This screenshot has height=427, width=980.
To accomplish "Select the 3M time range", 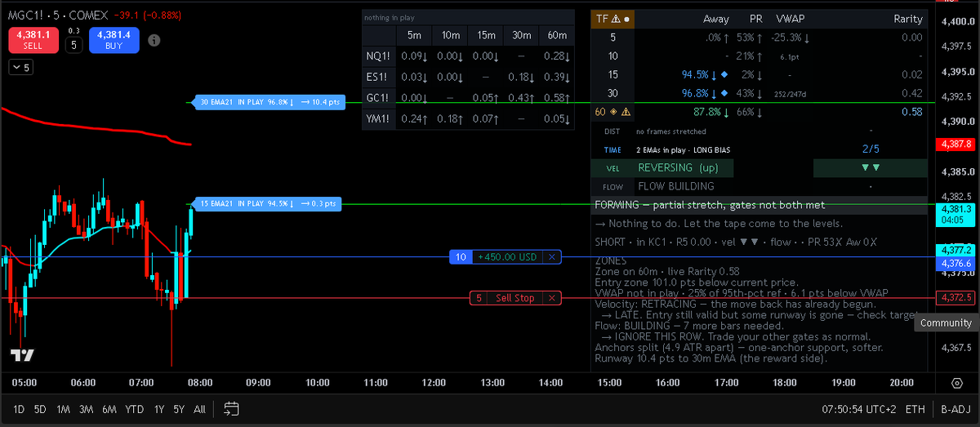I will 86,409.
